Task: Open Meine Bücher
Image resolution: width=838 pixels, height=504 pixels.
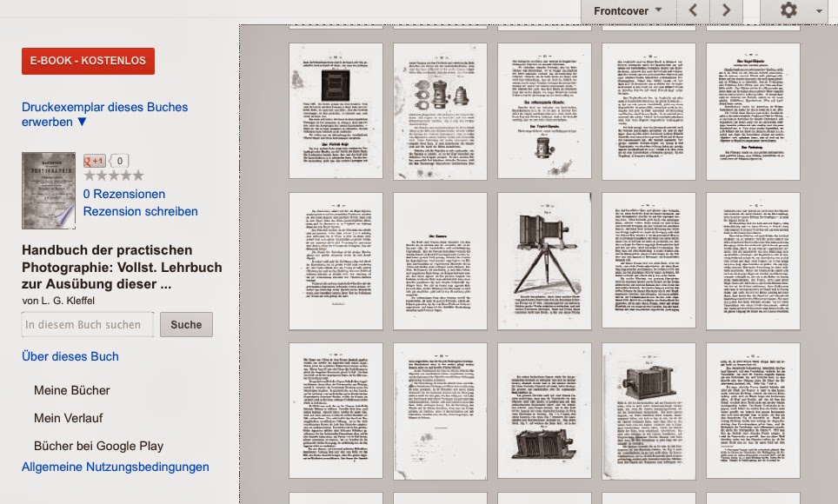Action: pos(71,391)
